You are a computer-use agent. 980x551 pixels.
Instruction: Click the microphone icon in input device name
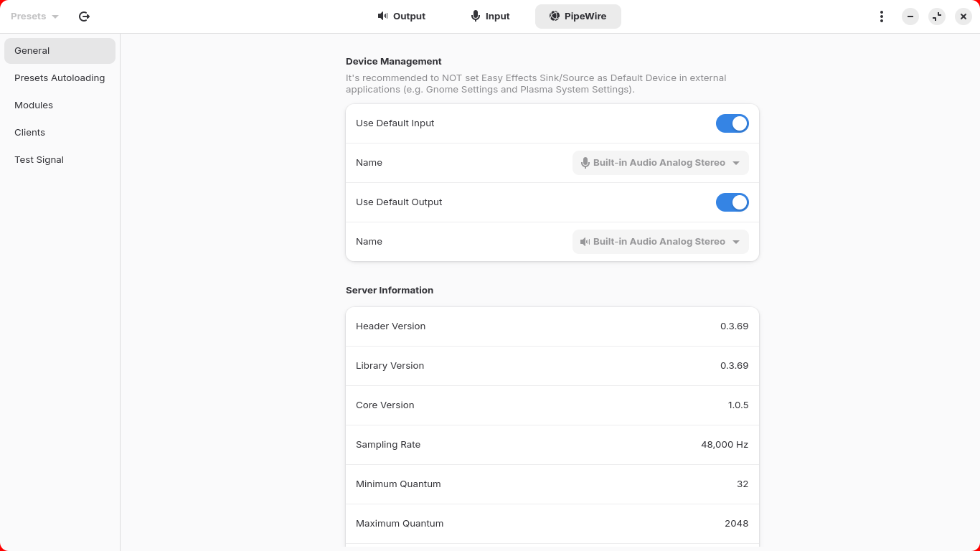pyautogui.click(x=585, y=163)
